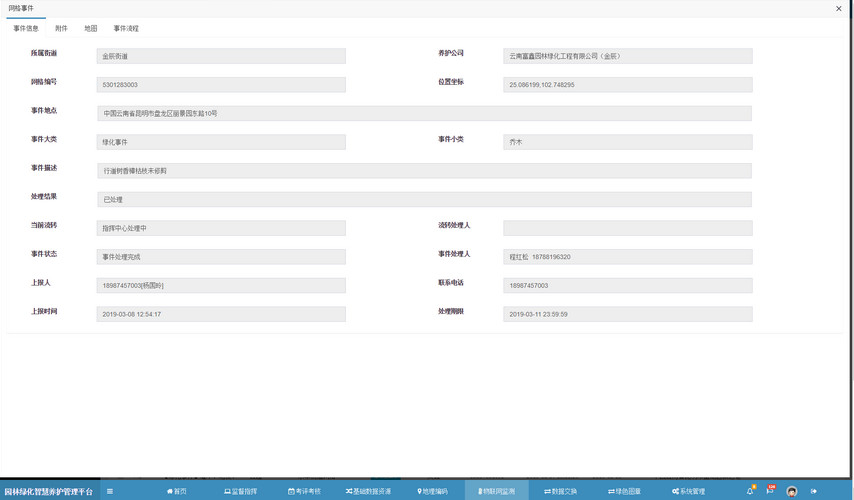Open 基础数据资源 navigation item
854x500 pixels.
pyautogui.click(x=369, y=491)
